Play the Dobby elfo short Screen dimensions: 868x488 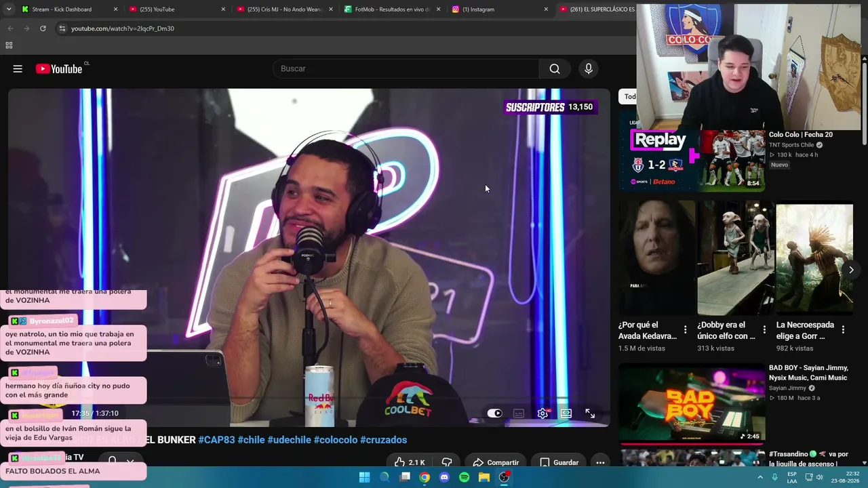point(736,258)
